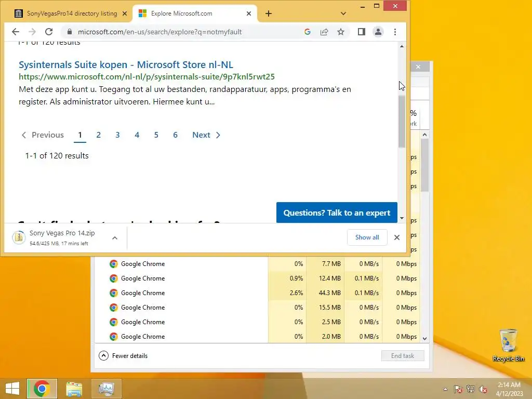Click the green sysinternals-suite URL link

coord(147,77)
